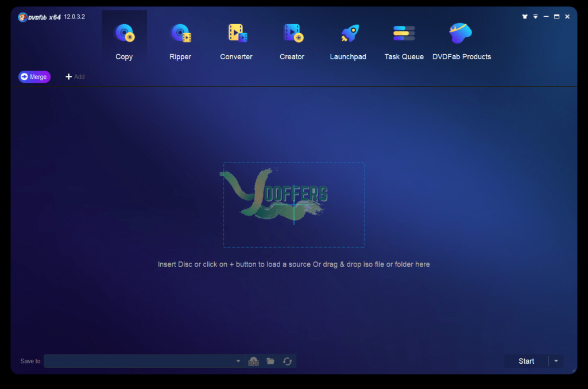
Task: Click the DVDFab logo in title bar
Action: pyautogui.click(x=40, y=17)
